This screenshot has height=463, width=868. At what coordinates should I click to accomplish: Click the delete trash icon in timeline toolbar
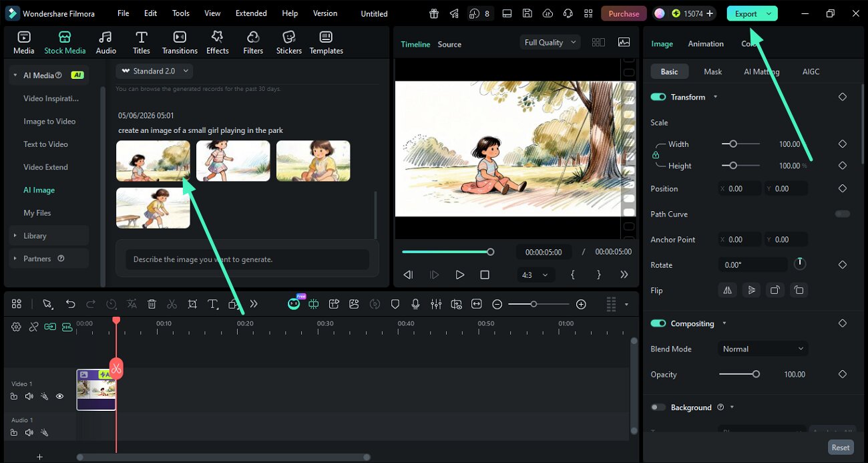point(152,304)
